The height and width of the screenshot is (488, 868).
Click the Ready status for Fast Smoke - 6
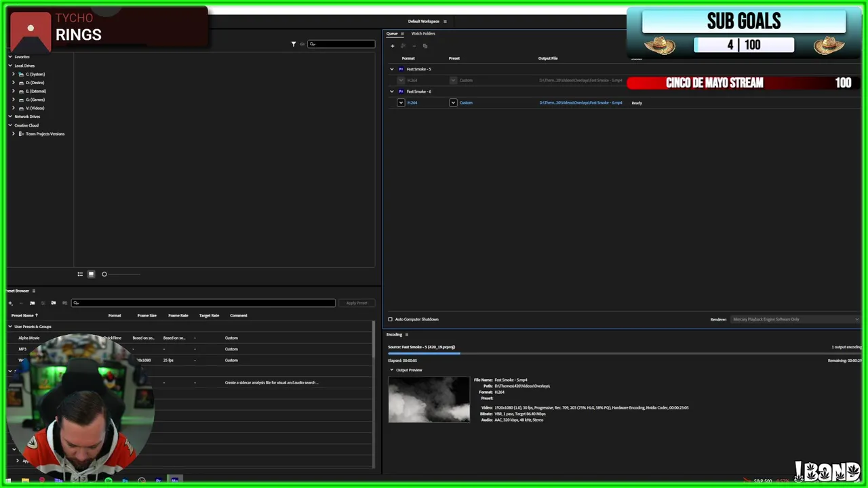pos(637,103)
